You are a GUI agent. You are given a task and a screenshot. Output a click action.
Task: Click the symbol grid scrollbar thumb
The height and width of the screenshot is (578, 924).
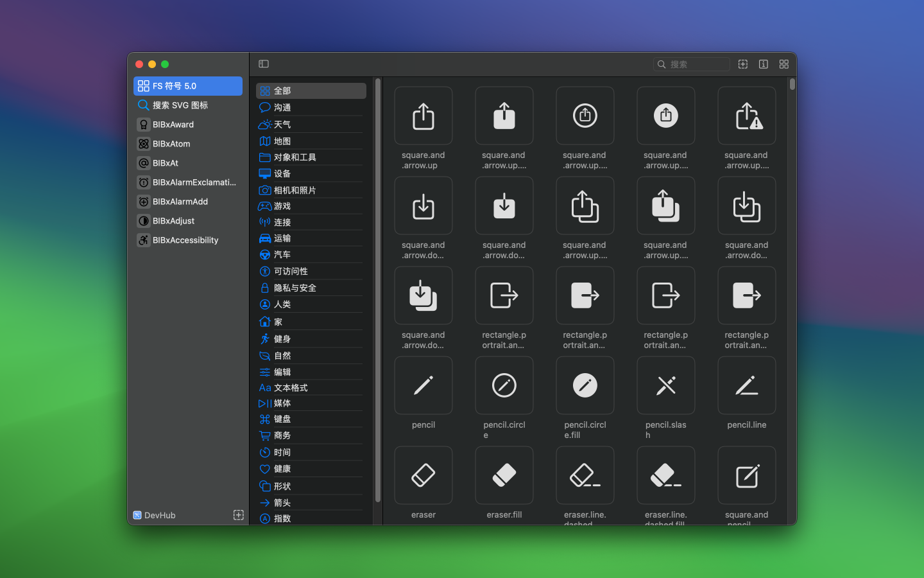point(792,84)
